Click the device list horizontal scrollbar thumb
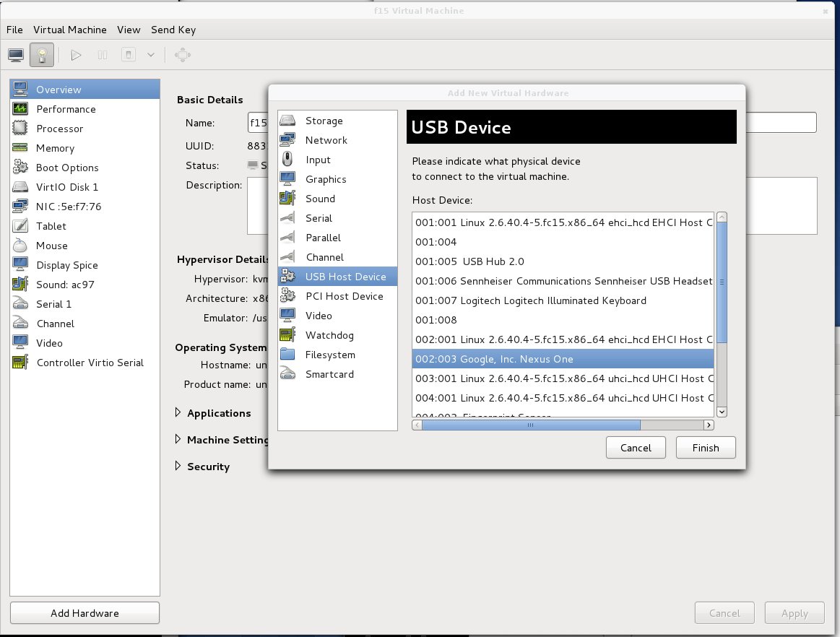The image size is (840, 637). tap(531, 425)
